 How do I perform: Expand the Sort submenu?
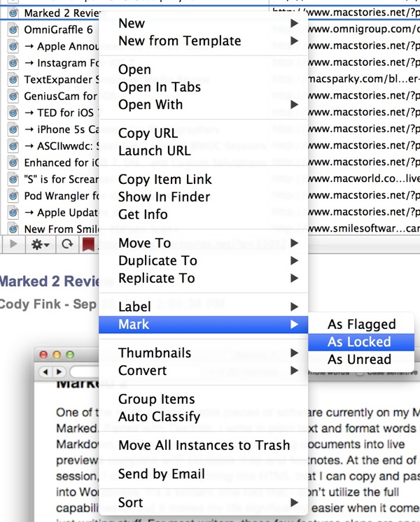tap(203, 502)
